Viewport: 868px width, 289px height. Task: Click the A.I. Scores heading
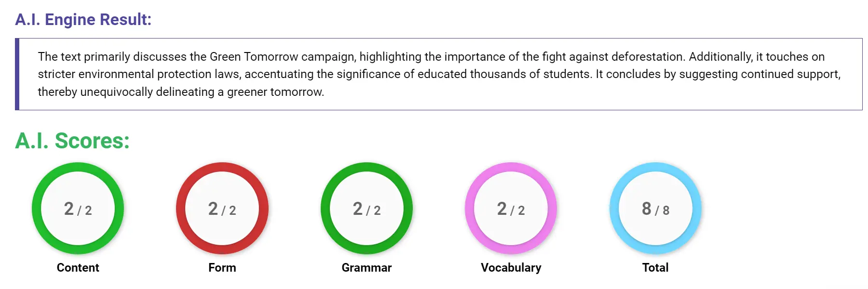(72, 141)
